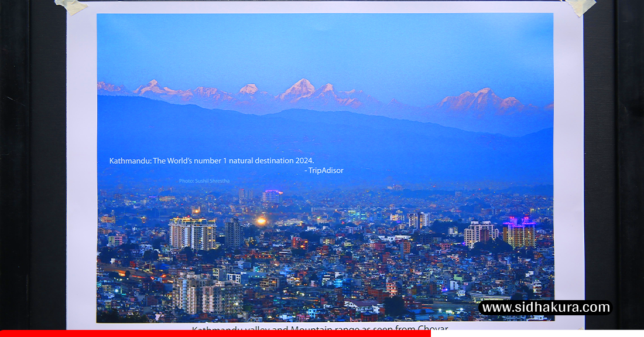Viewport: 644px width, 337px height.
Task: Click the 'Photo: Sushil Shrestha' credit line
Action: click(204, 181)
